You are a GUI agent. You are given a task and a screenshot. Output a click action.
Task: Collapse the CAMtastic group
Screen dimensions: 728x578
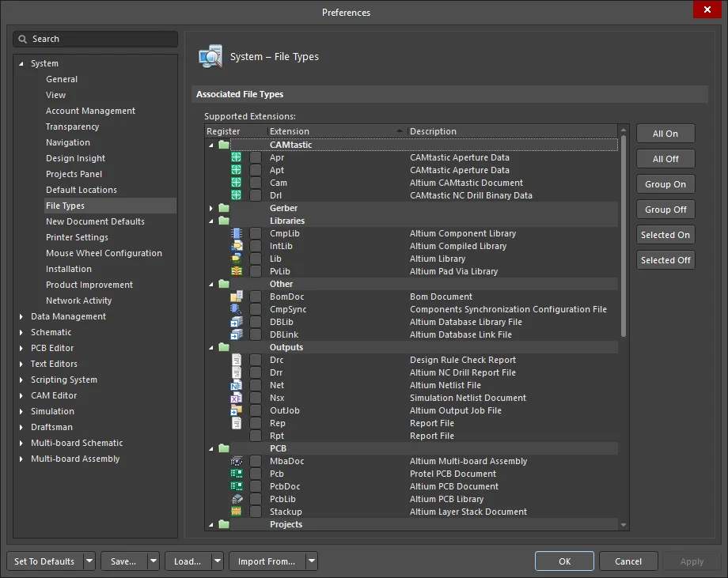211,145
